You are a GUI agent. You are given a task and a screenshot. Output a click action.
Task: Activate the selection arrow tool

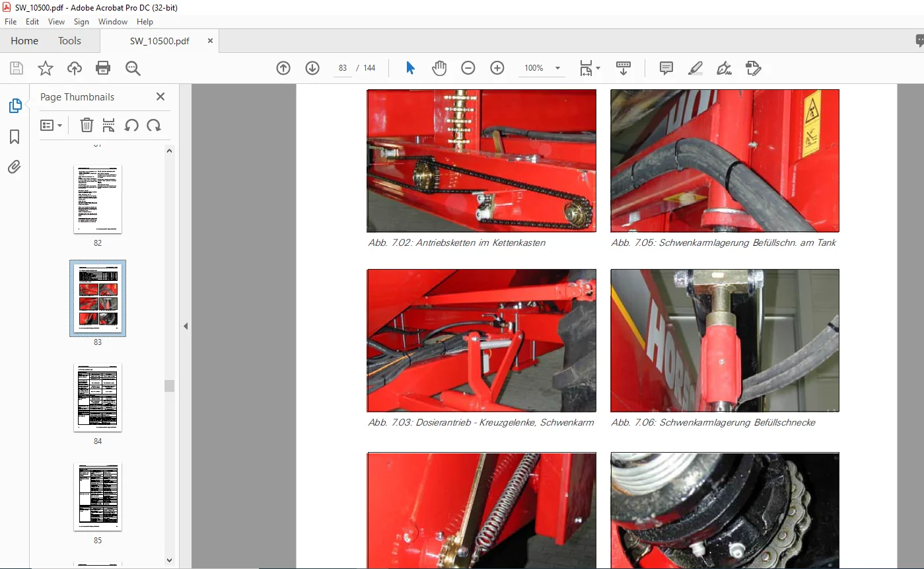click(x=410, y=68)
